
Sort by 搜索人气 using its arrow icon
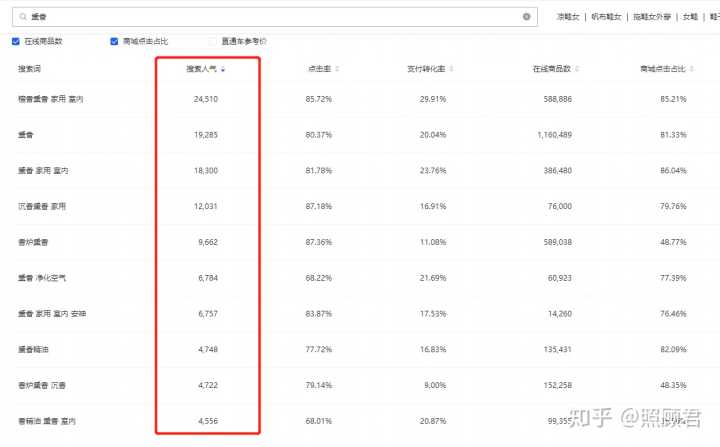(223, 69)
